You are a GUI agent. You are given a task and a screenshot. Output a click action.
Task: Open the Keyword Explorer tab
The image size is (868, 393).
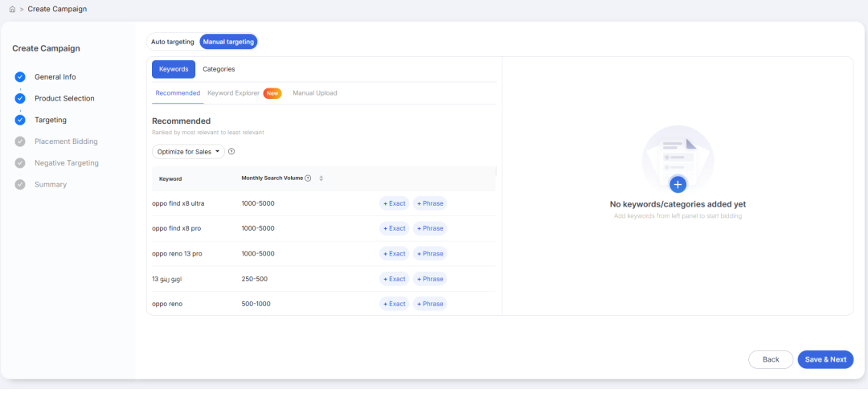coord(233,93)
